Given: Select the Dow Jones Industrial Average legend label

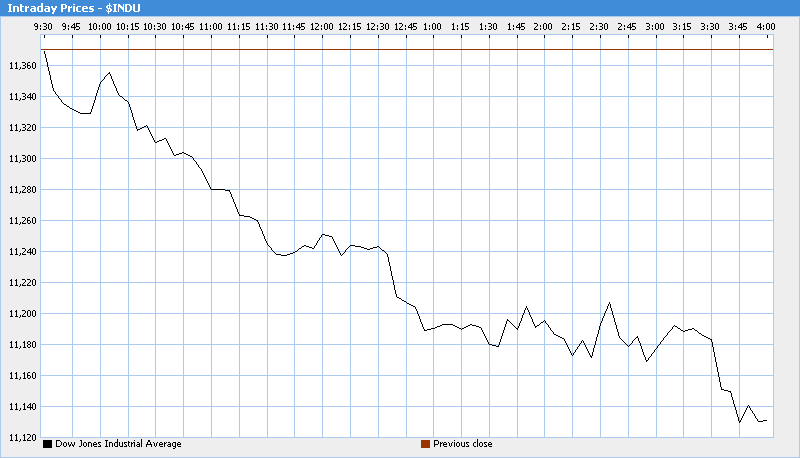Looking at the screenshot, I should 118,444.
